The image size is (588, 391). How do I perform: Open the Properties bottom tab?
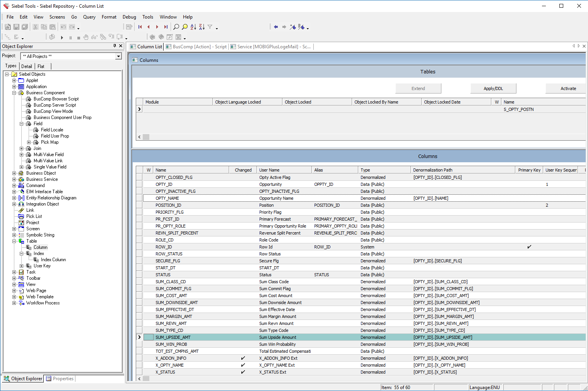pyautogui.click(x=60, y=379)
